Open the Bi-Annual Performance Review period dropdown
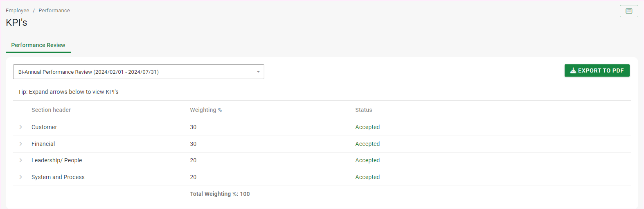 [138, 72]
